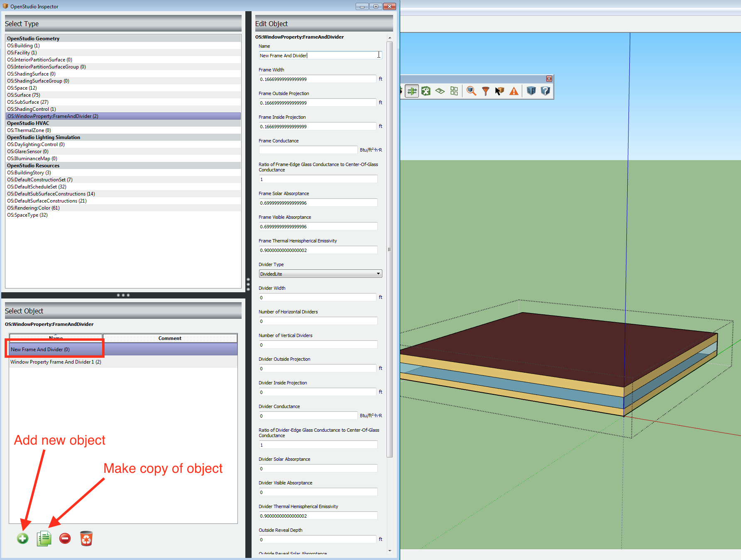Click the Frame Thermal Hemispherical Emissivity field
This screenshot has height=560, width=741.
[318, 250]
